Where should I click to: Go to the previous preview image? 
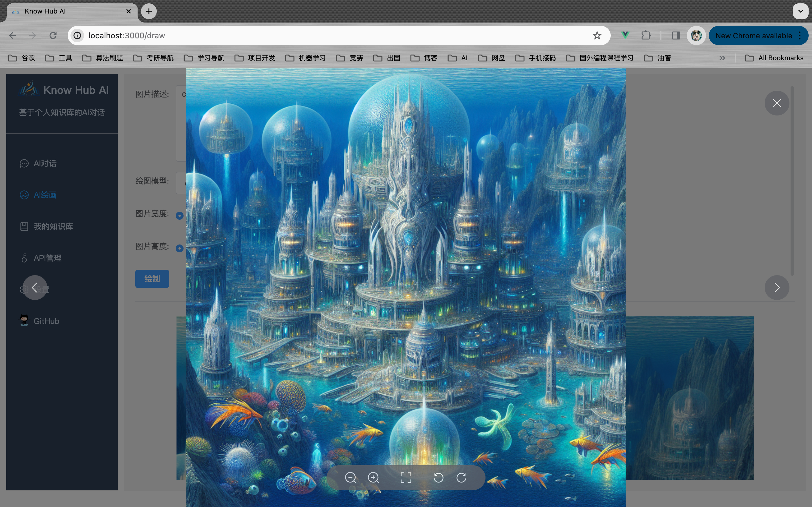(x=35, y=287)
